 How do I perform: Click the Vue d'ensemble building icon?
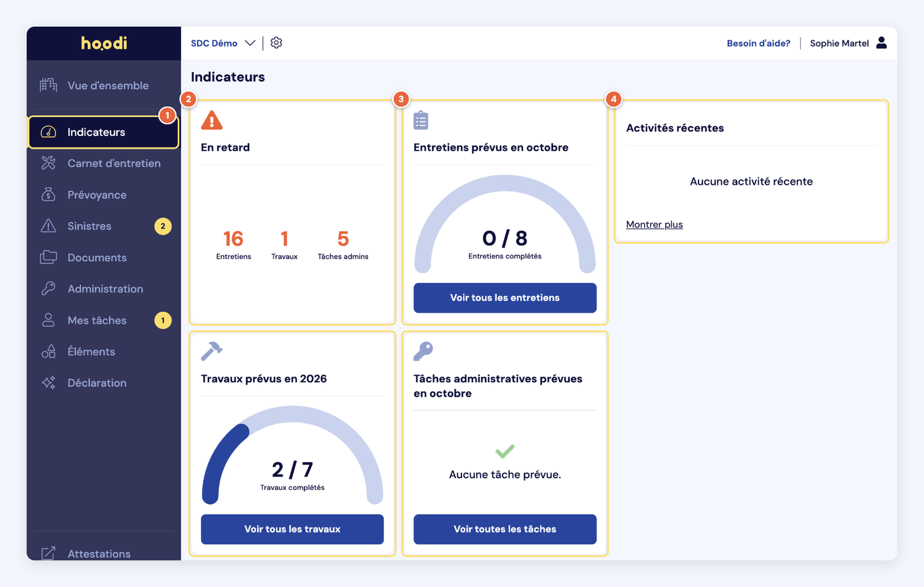point(48,85)
